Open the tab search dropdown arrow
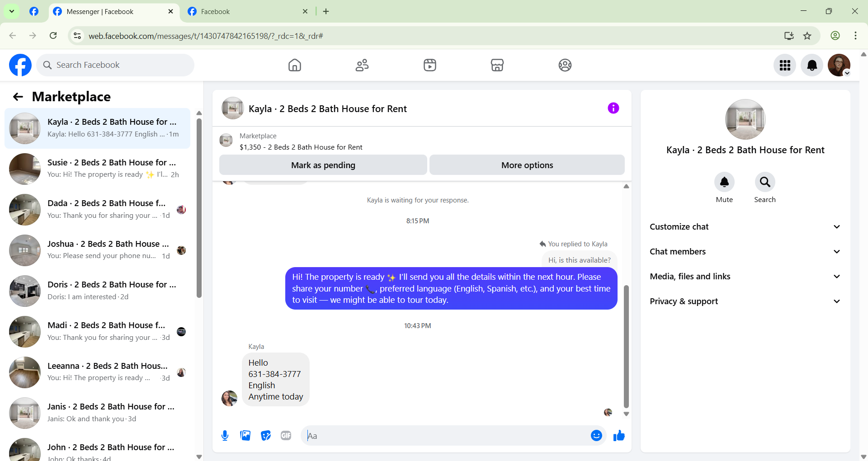The image size is (868, 461). point(12,11)
